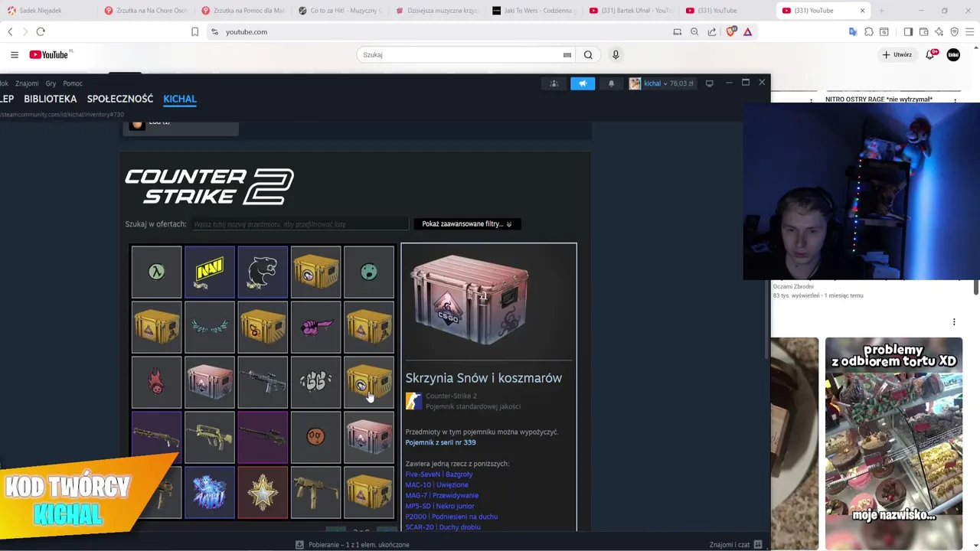This screenshot has height=551, width=980.
Task: Select the teal wings sticker item
Action: (x=210, y=327)
